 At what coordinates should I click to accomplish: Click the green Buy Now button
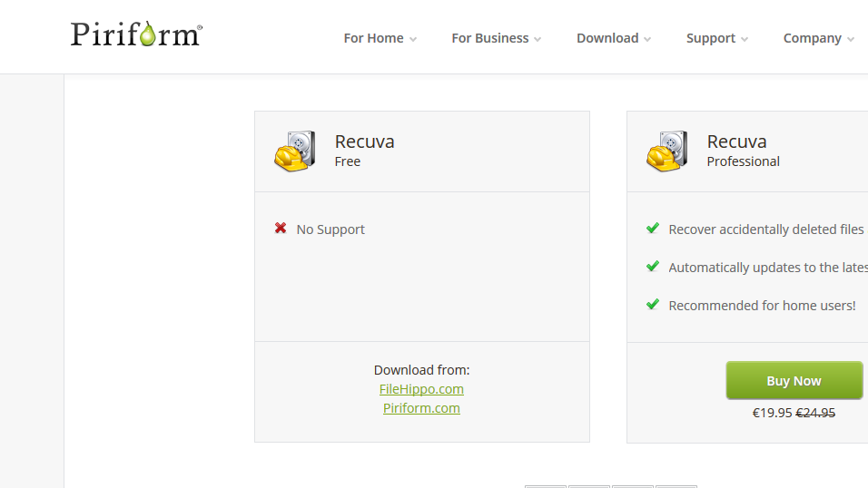(x=794, y=380)
